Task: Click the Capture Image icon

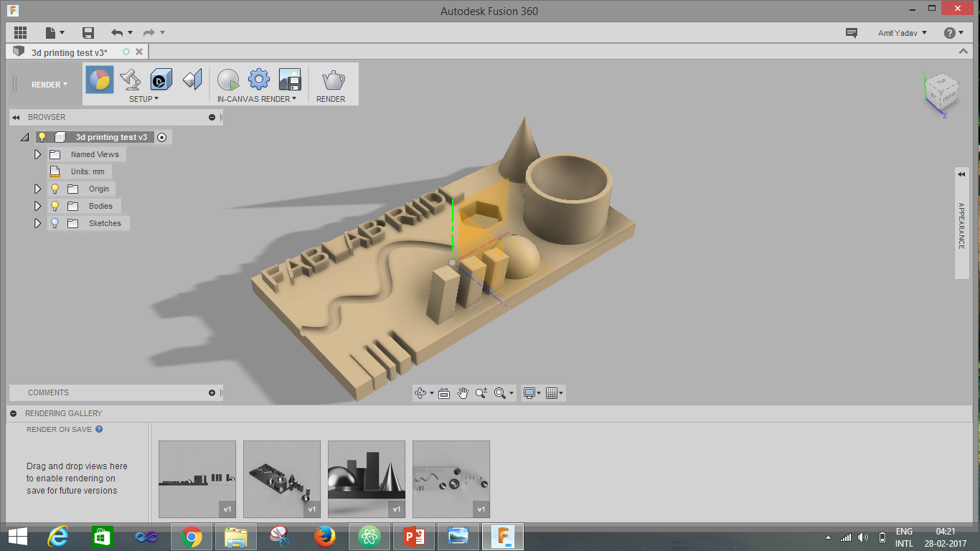Action: 290,79
